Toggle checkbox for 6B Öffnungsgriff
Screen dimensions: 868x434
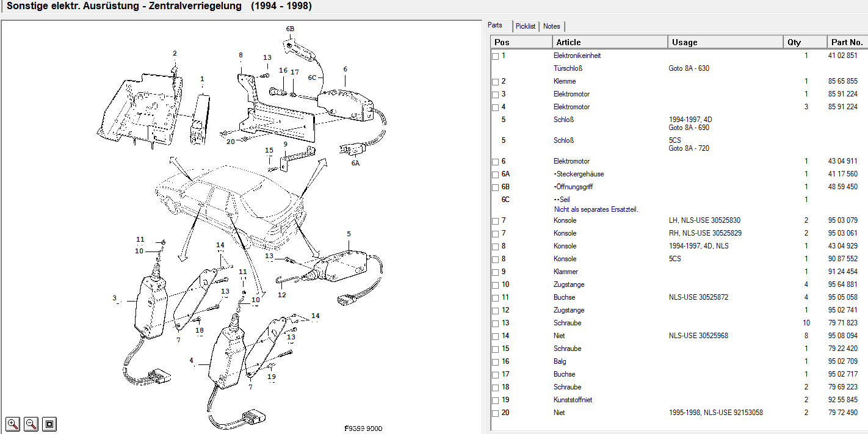(x=495, y=187)
